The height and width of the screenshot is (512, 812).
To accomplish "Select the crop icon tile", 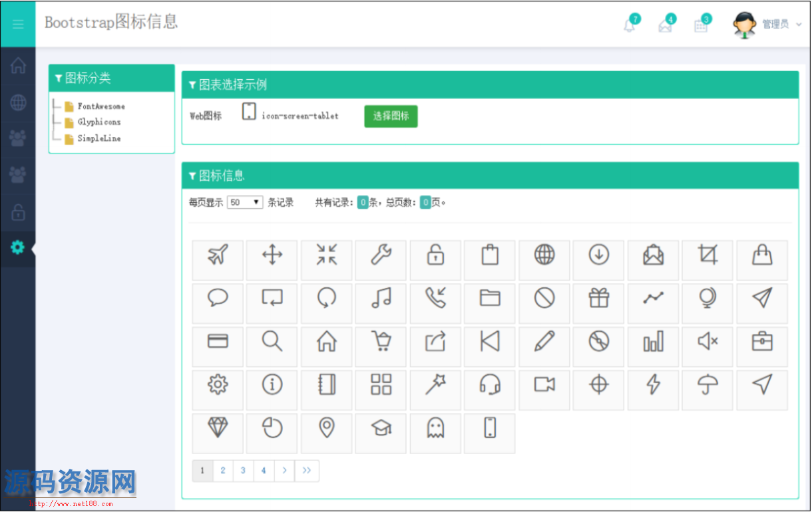I will pos(708,260).
